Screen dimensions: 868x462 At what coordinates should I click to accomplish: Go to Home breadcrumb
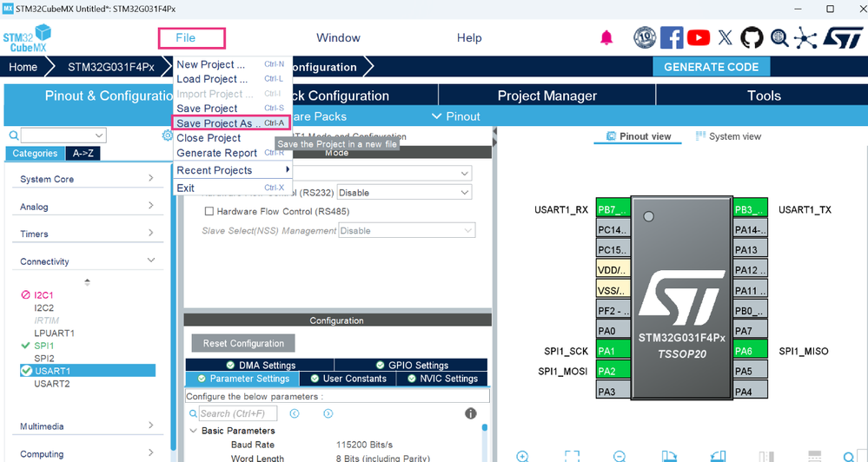click(x=23, y=67)
